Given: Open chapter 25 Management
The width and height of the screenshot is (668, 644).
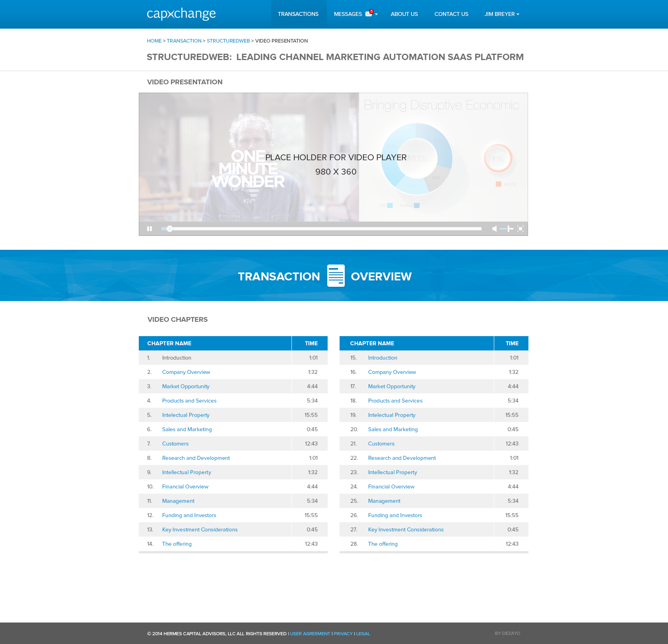Looking at the screenshot, I should [x=384, y=501].
